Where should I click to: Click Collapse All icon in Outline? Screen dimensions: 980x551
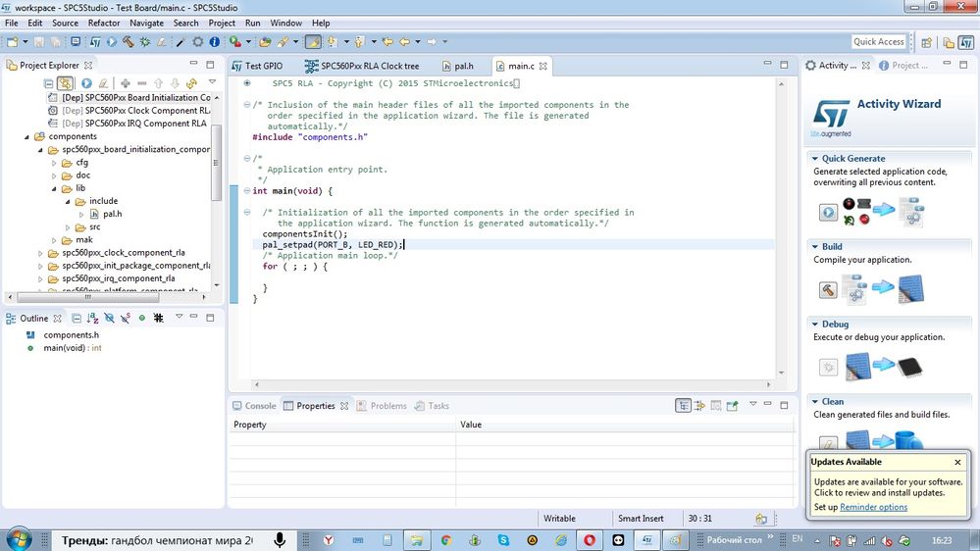click(77, 318)
